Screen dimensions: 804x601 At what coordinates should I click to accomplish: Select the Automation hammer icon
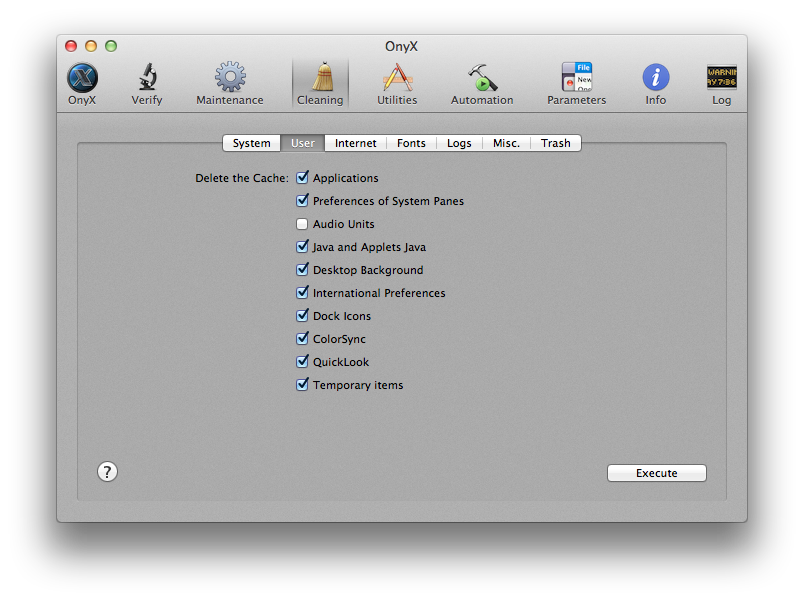click(482, 78)
